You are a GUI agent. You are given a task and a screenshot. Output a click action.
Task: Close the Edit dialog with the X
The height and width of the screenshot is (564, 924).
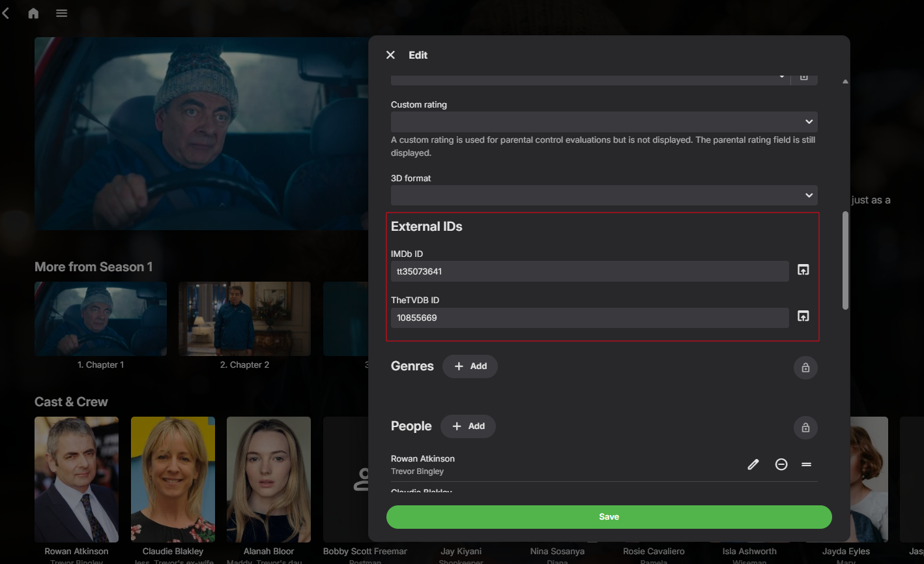pyautogui.click(x=390, y=55)
